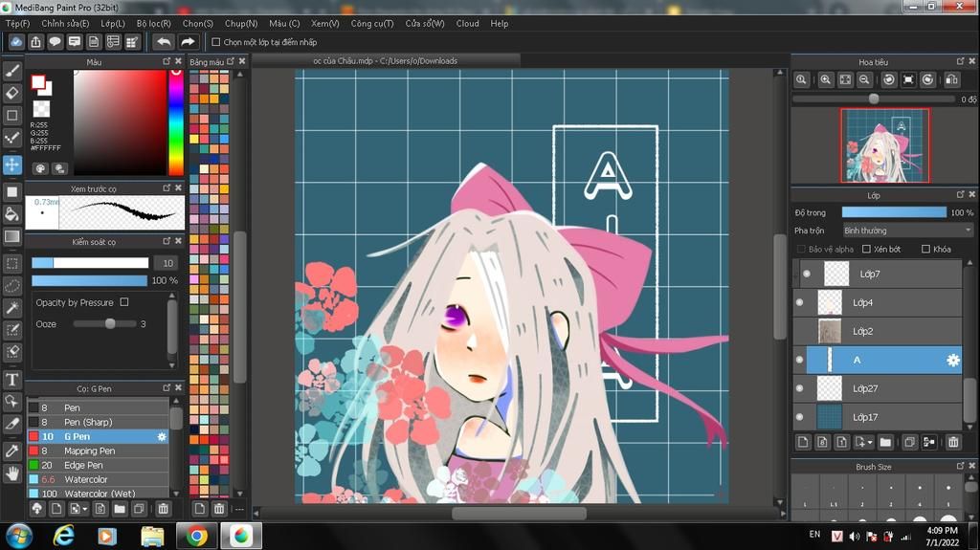This screenshot has width=980, height=550.
Task: Select the Lasso selection tool
Action: (11, 286)
